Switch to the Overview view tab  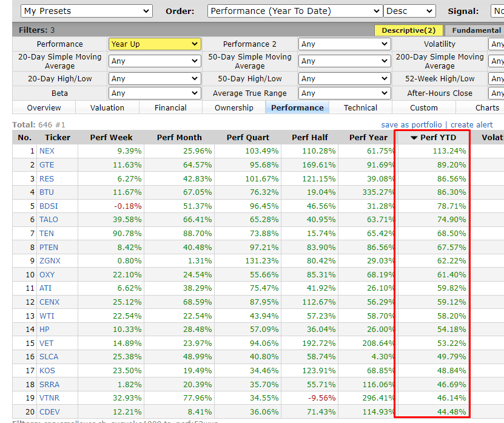pos(44,108)
